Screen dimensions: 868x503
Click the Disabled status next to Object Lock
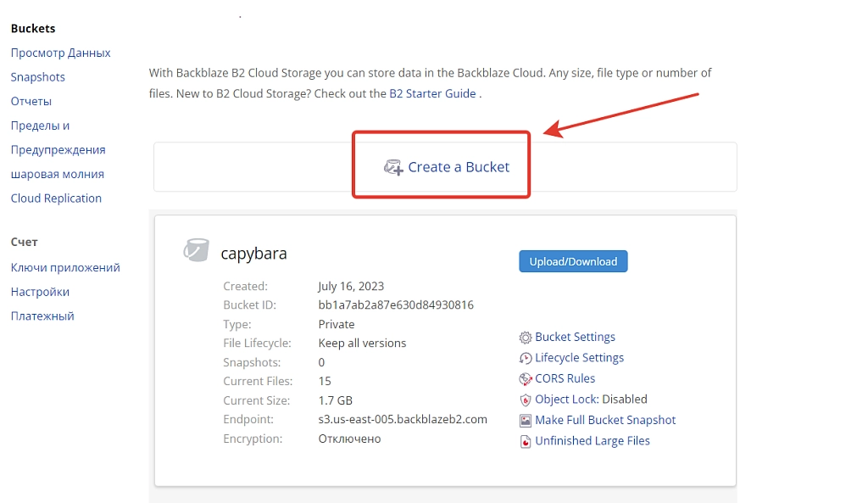(x=625, y=400)
